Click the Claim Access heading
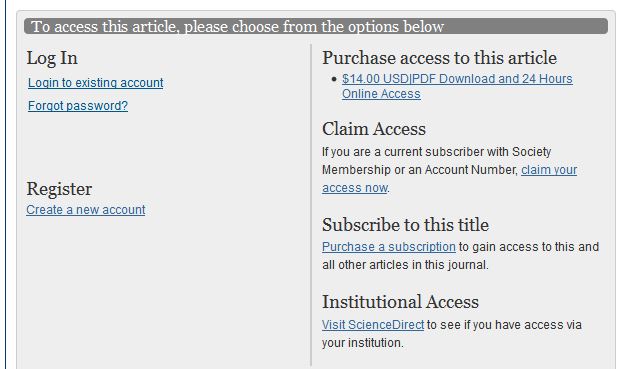 374,129
